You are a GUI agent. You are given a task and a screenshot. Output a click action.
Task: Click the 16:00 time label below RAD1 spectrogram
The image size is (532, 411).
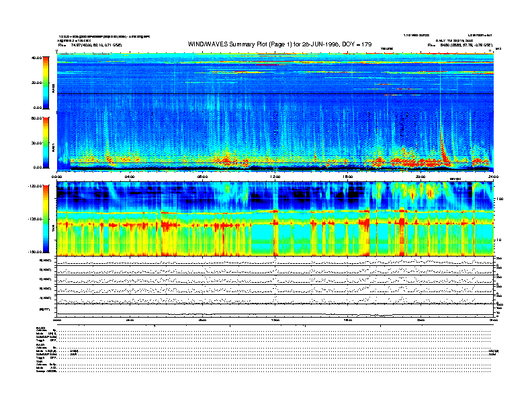click(348, 177)
